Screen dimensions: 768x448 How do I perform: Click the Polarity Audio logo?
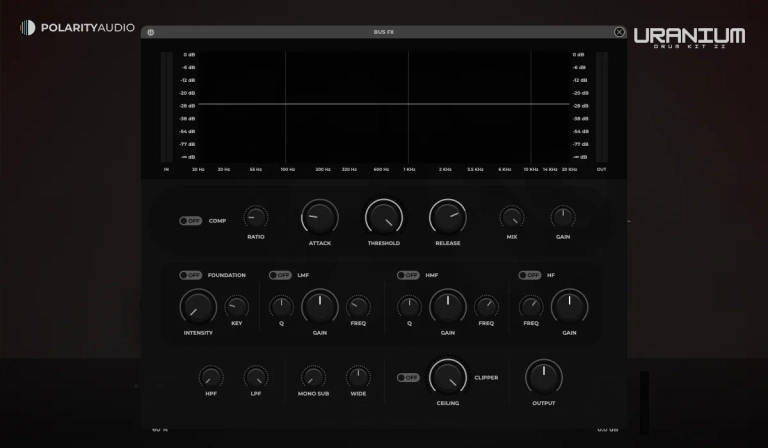(x=77, y=27)
